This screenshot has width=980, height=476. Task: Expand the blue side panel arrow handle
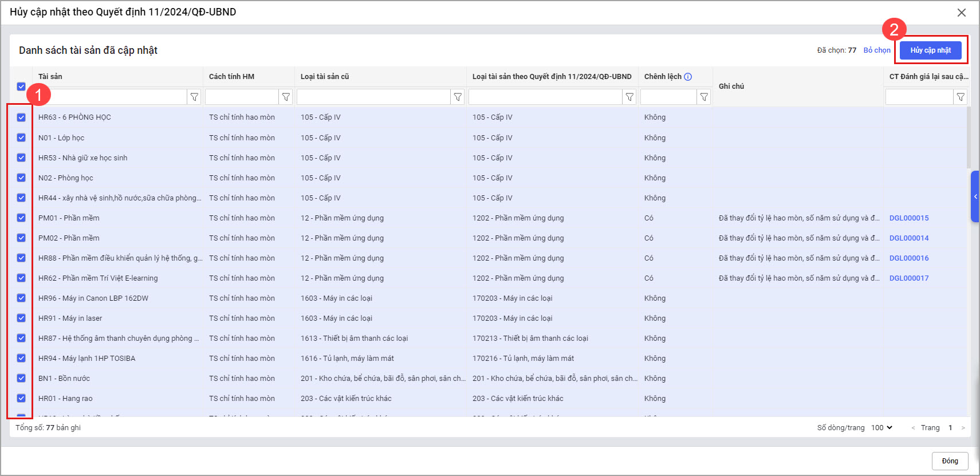(975, 196)
